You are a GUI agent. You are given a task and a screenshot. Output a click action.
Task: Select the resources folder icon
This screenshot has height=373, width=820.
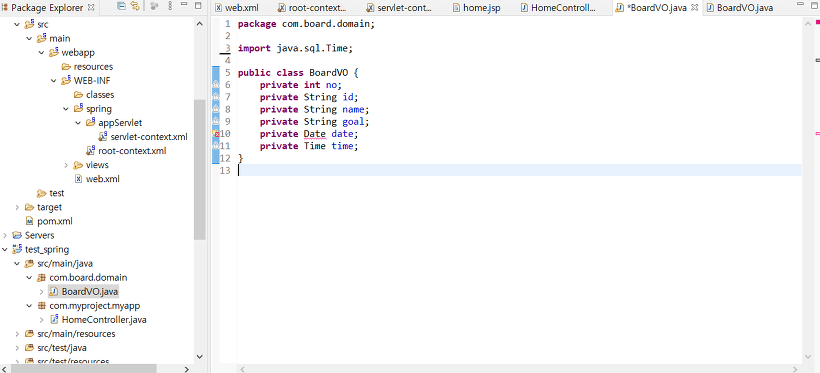[x=66, y=67]
